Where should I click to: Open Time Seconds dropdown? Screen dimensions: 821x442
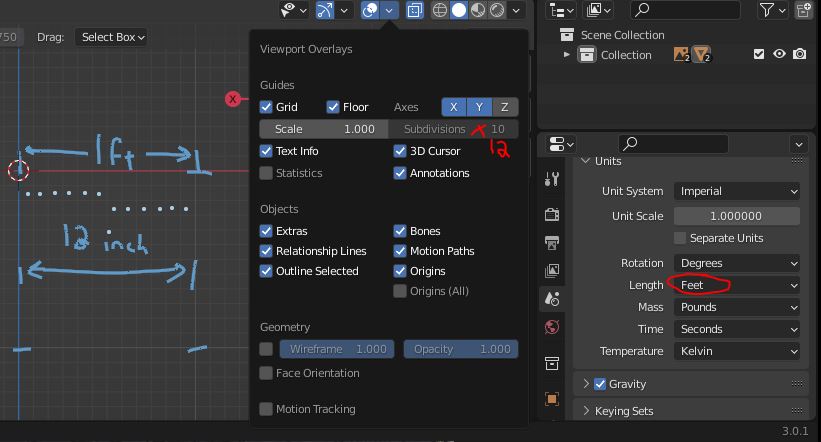(737, 329)
